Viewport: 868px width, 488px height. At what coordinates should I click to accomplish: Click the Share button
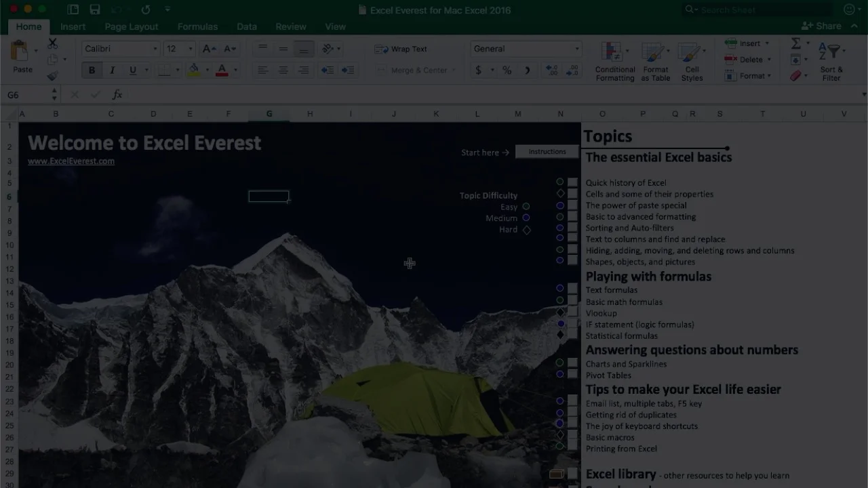[821, 26]
